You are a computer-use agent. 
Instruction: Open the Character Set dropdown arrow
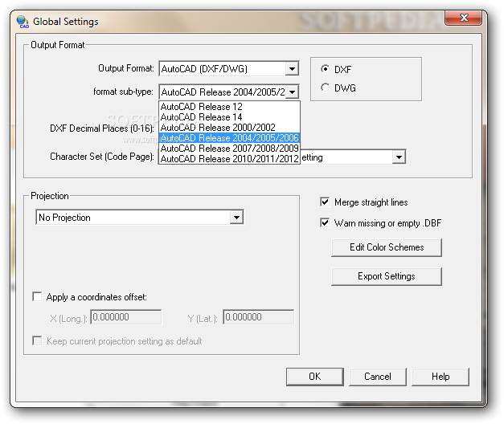pyautogui.click(x=399, y=157)
